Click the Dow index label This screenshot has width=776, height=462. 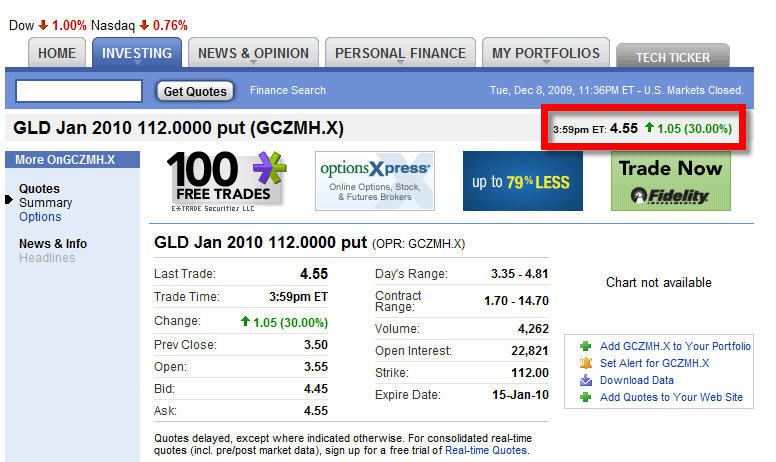click(x=21, y=25)
